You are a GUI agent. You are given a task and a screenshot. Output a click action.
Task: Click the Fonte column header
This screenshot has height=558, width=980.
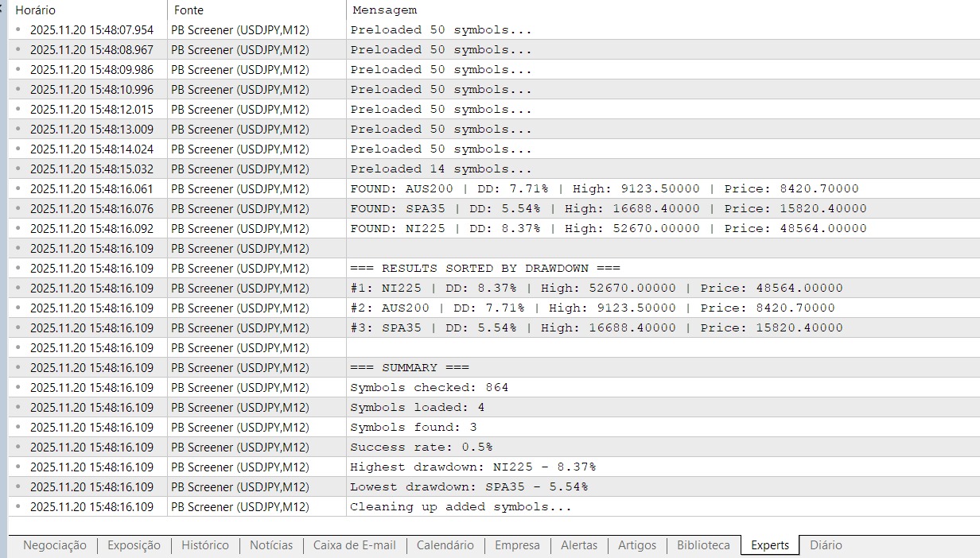click(x=189, y=10)
